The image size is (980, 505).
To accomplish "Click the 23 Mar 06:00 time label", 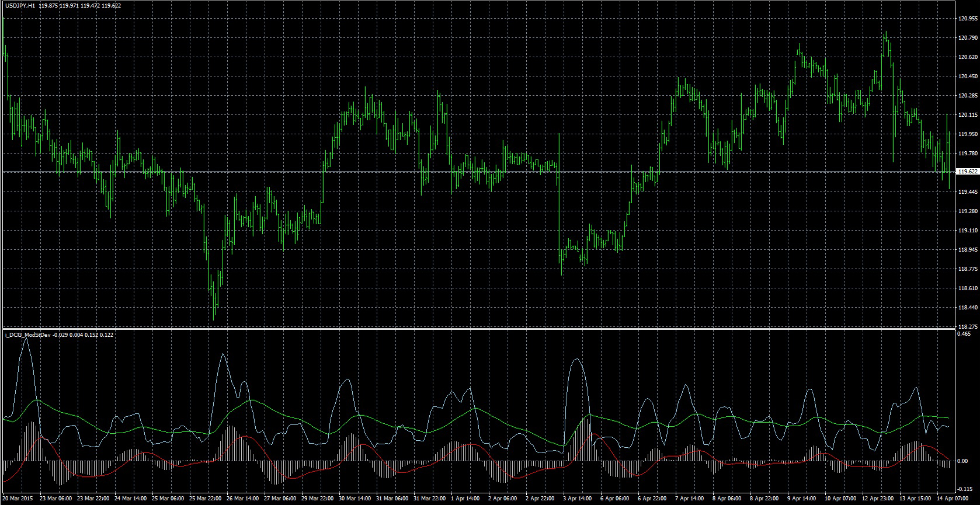I will (x=57, y=499).
